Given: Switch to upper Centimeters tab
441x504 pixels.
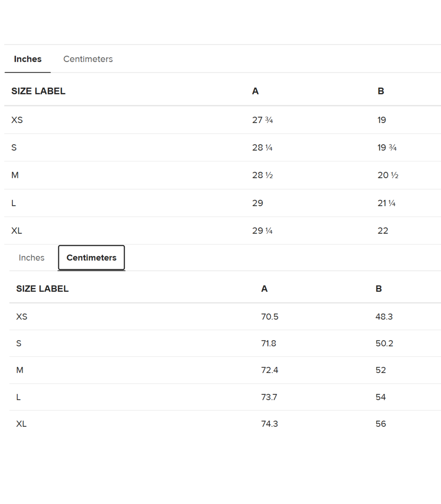Looking at the screenshot, I should click(x=88, y=59).
